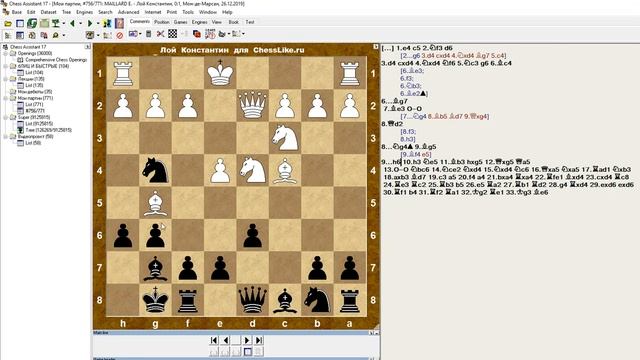
Task: Click the blue table icon in second toolbar row
Action: [x=20, y=36]
